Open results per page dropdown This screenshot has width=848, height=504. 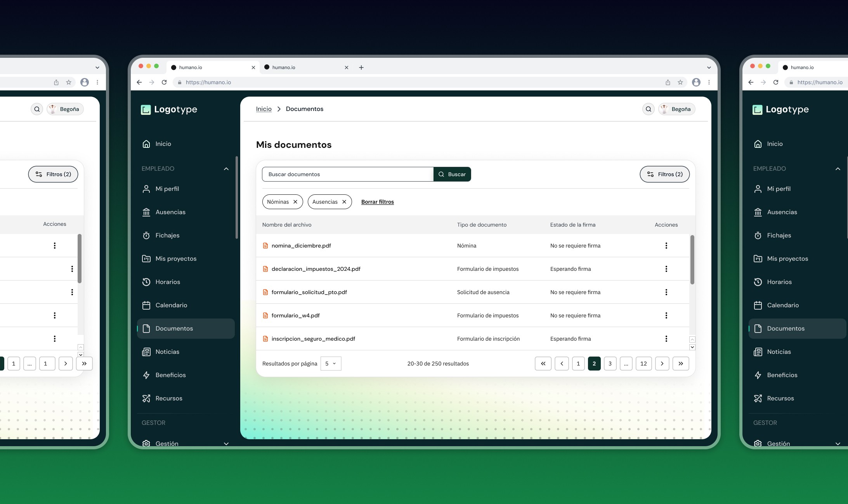(331, 364)
